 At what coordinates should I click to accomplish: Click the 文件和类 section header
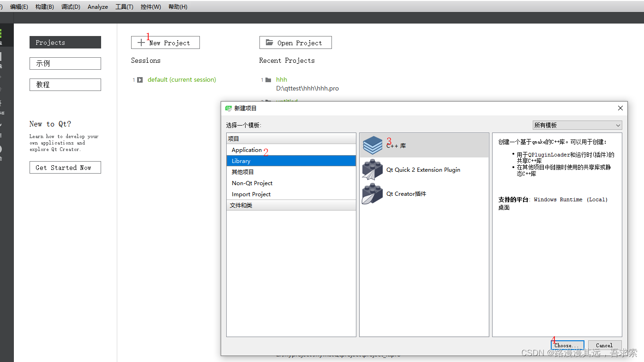point(291,205)
